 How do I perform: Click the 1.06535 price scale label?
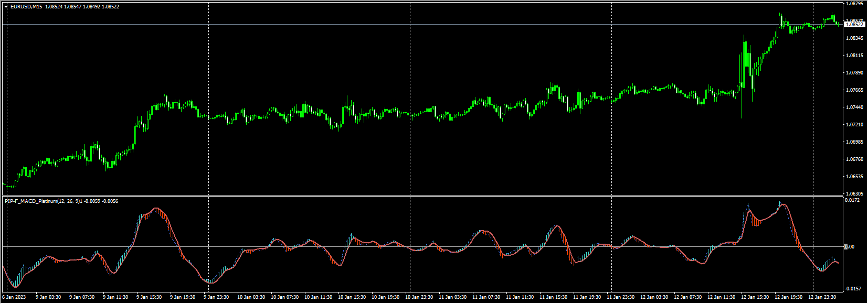[855, 177]
